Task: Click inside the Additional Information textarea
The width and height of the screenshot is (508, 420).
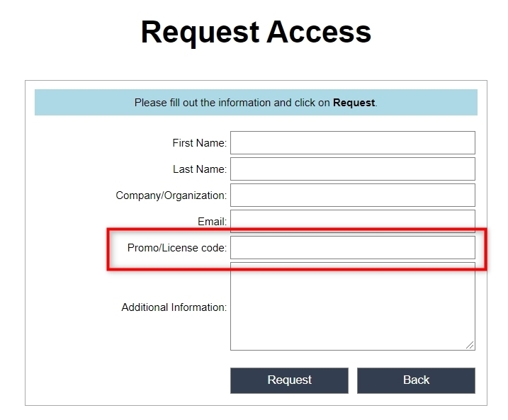Action: (352, 306)
